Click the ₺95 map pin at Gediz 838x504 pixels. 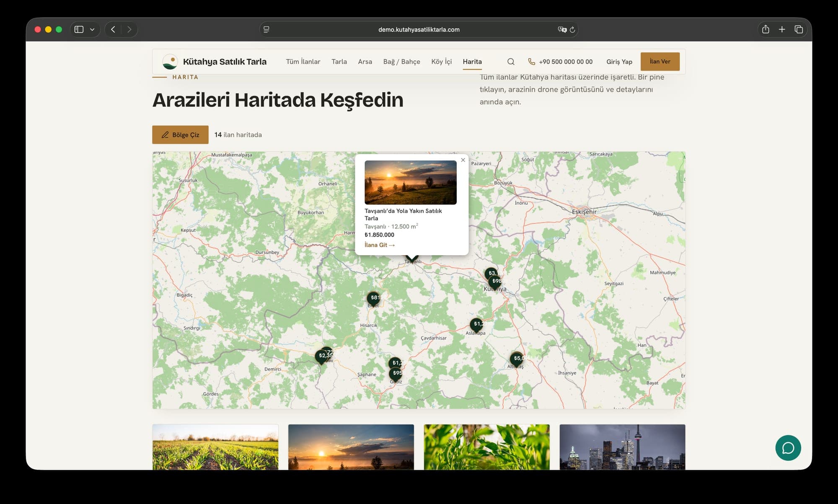coord(396,374)
